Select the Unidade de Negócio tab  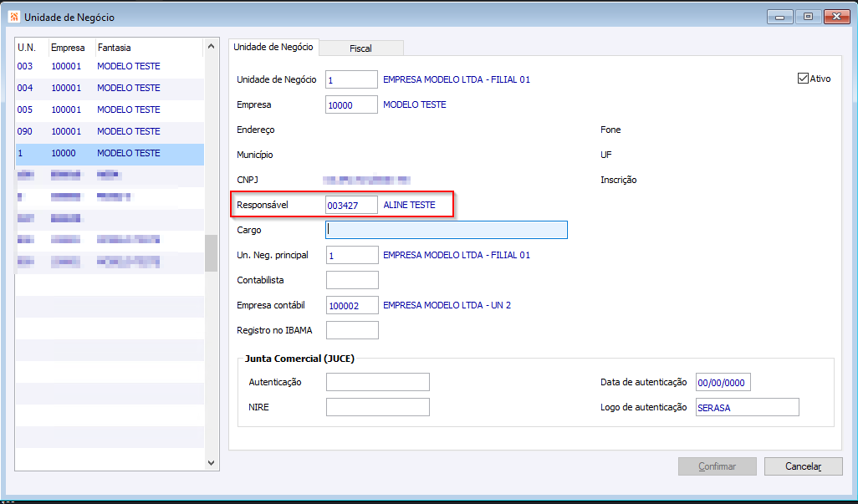coord(273,47)
